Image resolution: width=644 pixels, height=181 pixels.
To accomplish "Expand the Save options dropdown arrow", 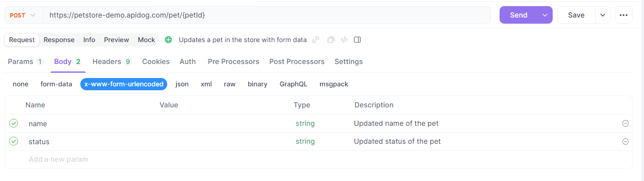I will 603,15.
